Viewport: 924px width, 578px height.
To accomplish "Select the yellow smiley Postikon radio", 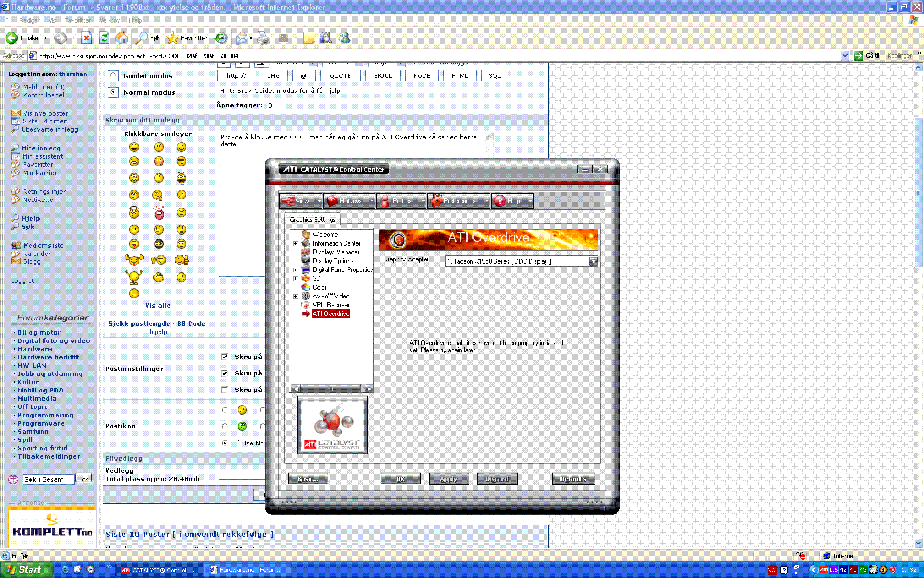I will 224,410.
